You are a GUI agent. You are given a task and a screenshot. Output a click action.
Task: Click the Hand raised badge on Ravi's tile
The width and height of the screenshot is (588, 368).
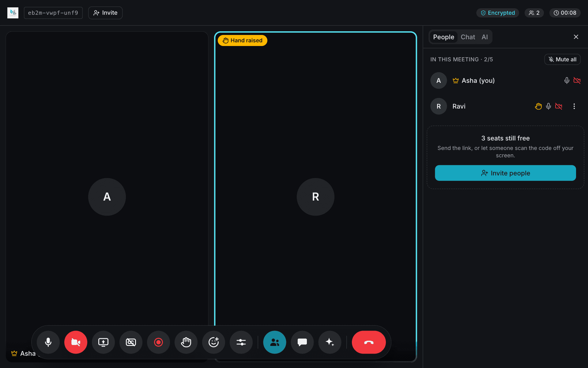click(243, 40)
